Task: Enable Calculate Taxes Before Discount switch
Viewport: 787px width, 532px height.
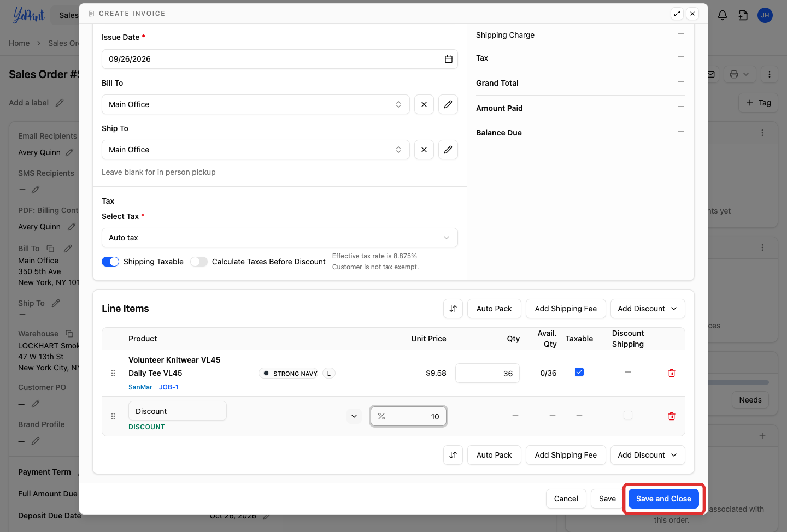Action: coord(199,262)
